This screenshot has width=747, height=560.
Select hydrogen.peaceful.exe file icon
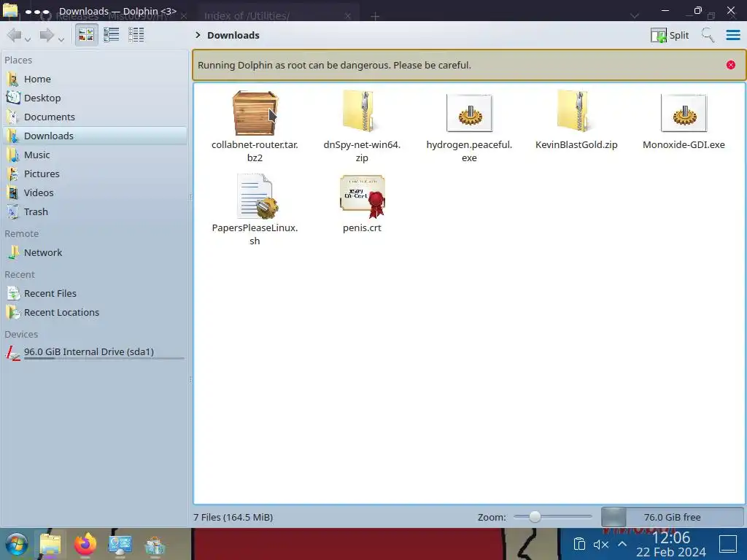pyautogui.click(x=469, y=113)
